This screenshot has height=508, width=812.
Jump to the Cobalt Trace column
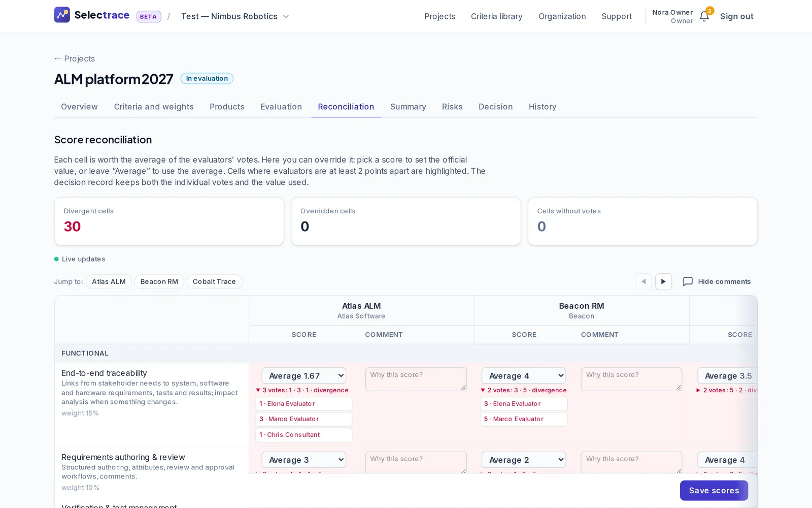pos(214,281)
